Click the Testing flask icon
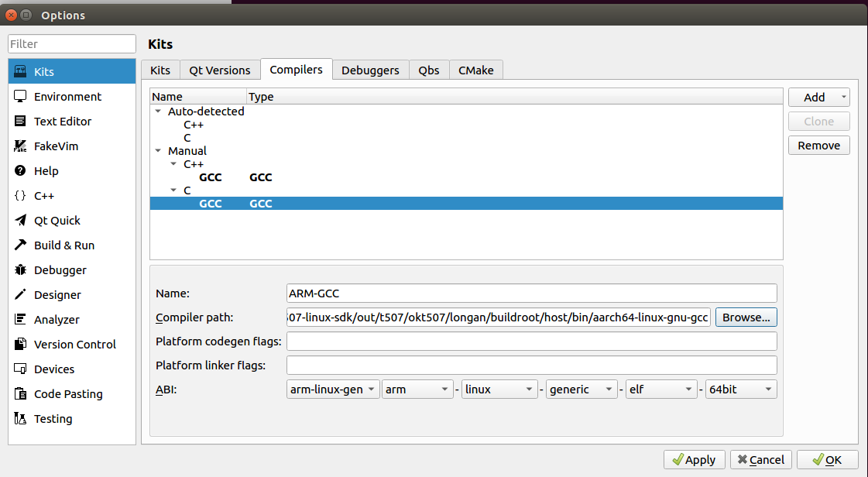Viewport: 868px width, 477px height. (20, 418)
